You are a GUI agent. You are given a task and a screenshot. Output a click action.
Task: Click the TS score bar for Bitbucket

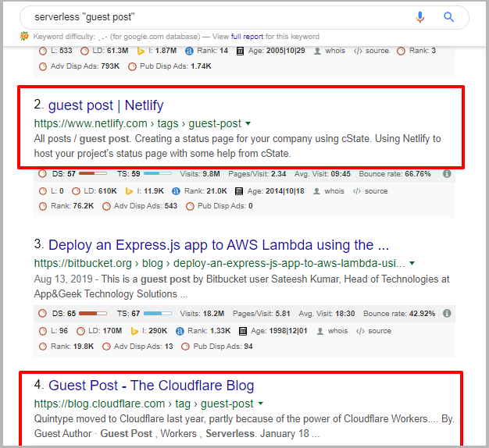157,314
